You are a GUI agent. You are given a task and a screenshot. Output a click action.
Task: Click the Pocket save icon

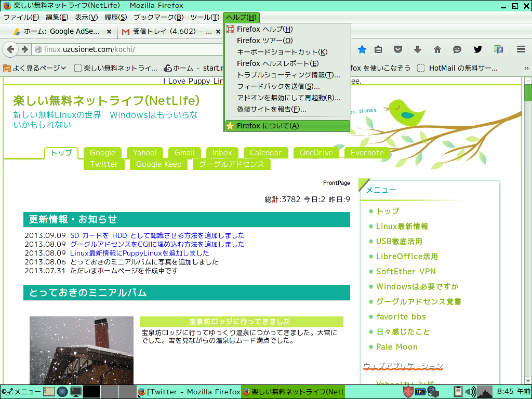(397, 49)
